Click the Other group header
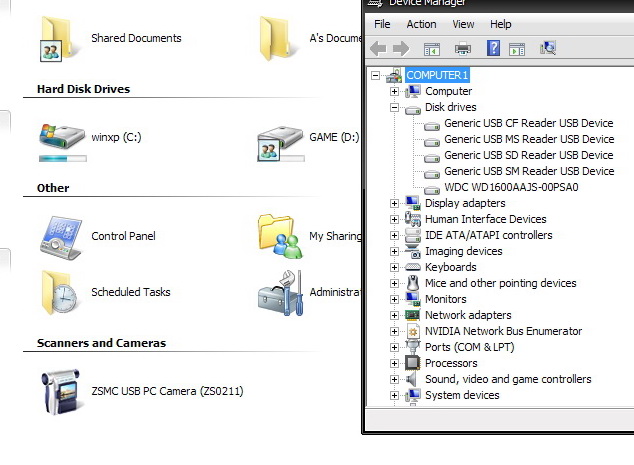 coord(53,188)
